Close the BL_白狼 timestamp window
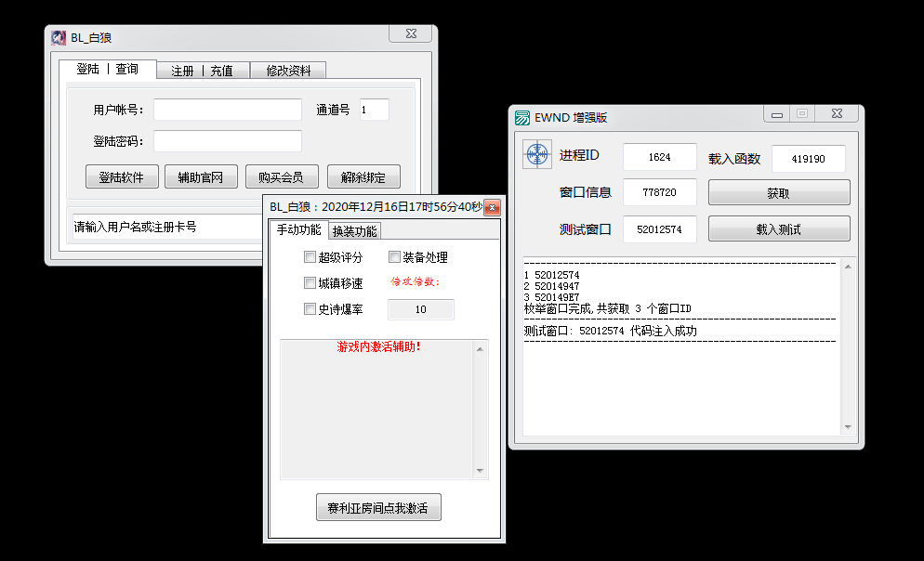This screenshot has height=561, width=924. pos(492,207)
